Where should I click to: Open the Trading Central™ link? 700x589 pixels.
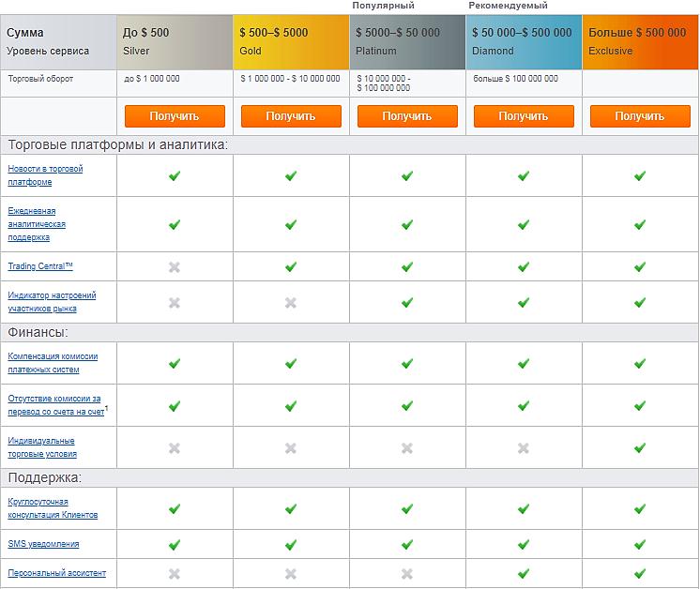pyautogui.click(x=40, y=267)
